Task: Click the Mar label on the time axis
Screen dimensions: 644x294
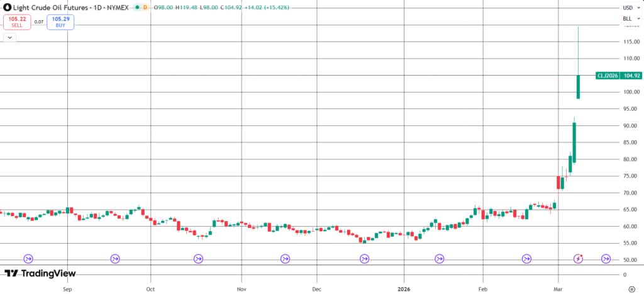Action: point(558,289)
